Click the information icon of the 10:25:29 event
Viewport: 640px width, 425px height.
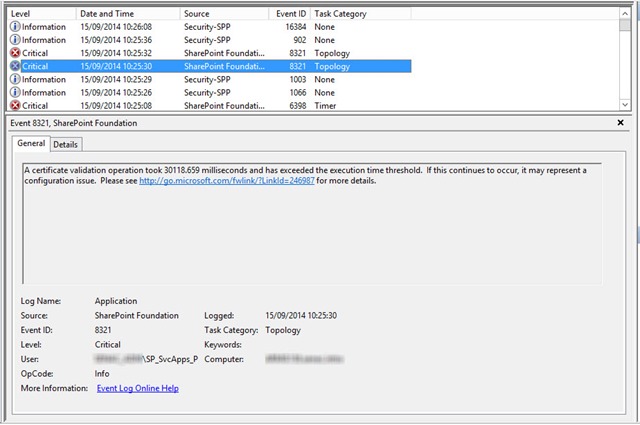15,79
